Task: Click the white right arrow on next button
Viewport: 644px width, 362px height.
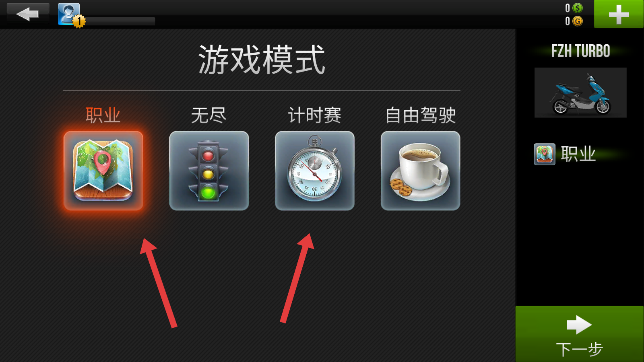Action: pyautogui.click(x=579, y=325)
